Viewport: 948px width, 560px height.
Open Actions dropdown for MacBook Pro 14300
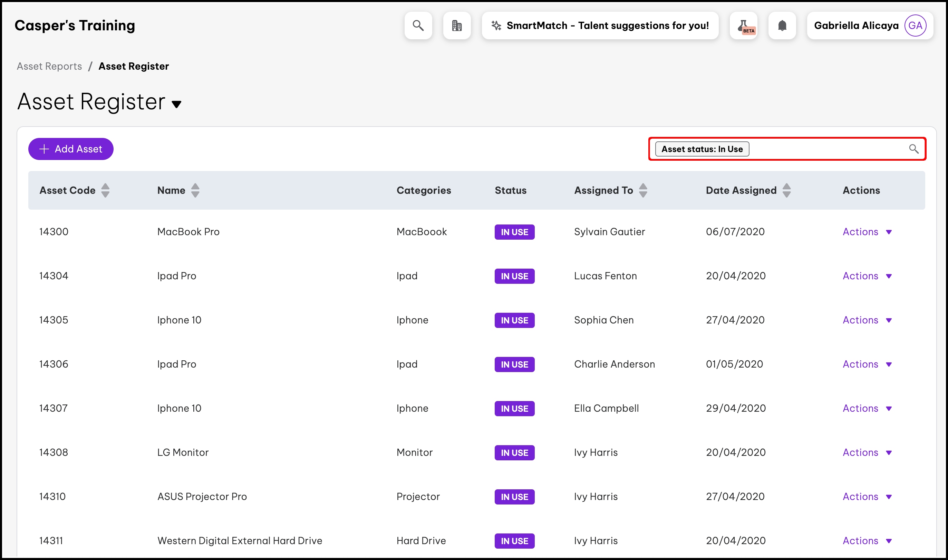coord(867,232)
